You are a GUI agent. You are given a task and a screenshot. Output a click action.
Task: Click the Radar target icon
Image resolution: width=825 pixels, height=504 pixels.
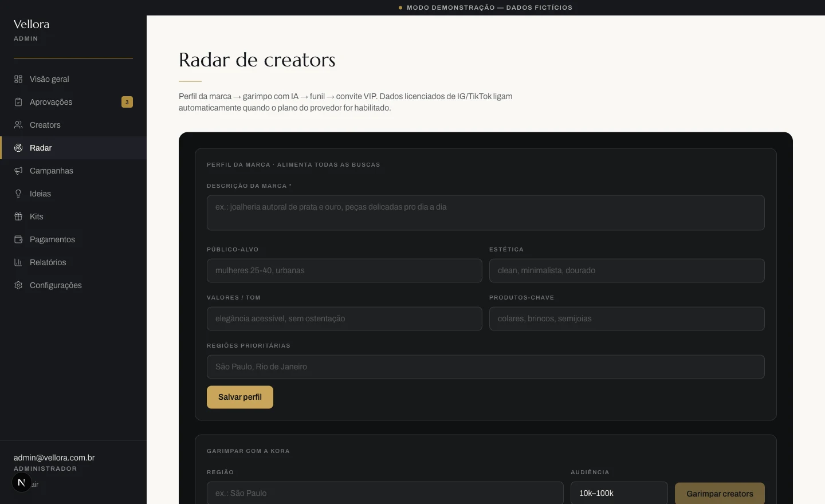click(18, 148)
